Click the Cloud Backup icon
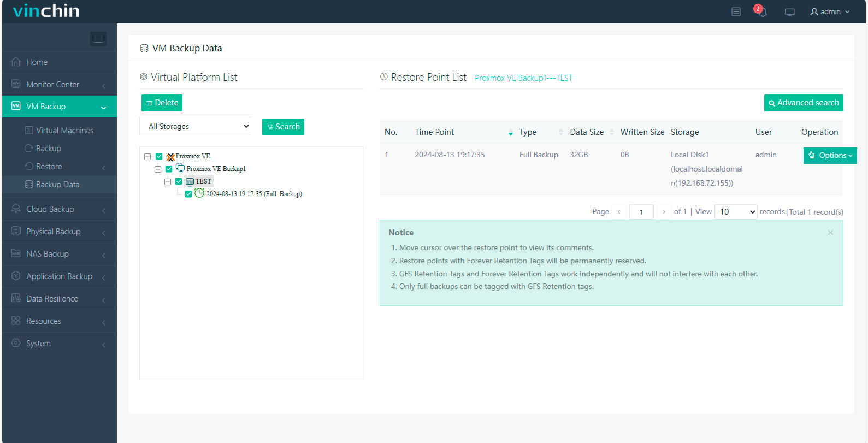This screenshot has width=868, height=443. (x=16, y=209)
